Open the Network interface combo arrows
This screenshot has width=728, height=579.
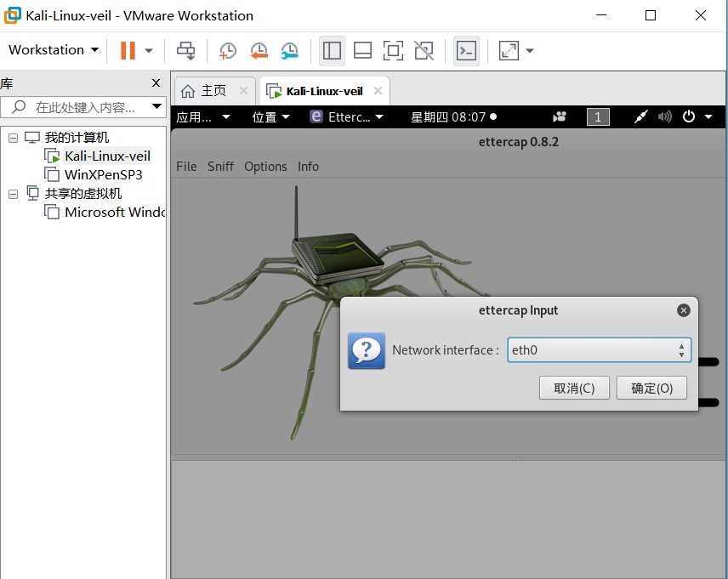681,350
